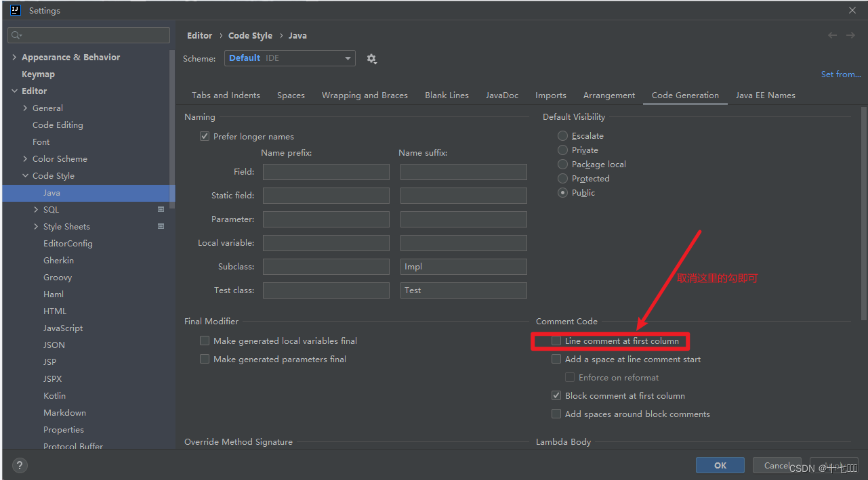Select JavaScript code style item
The width and height of the screenshot is (868, 480).
point(63,328)
